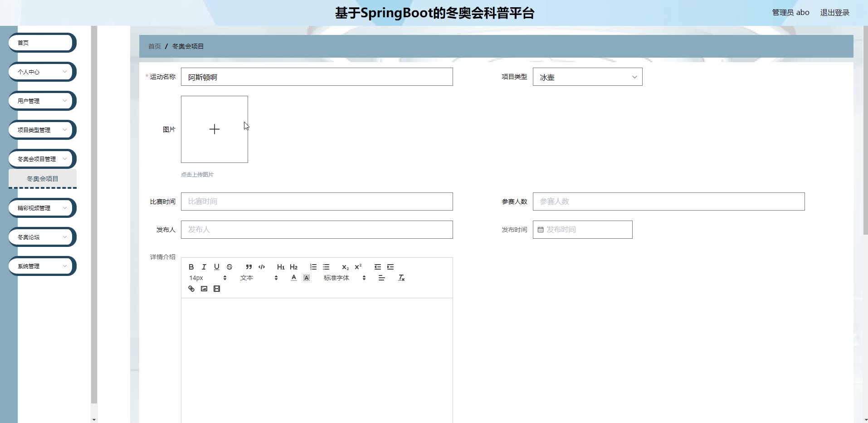Click the sidebar scroll down arrow
This screenshot has width=868, height=423.
[94, 419]
